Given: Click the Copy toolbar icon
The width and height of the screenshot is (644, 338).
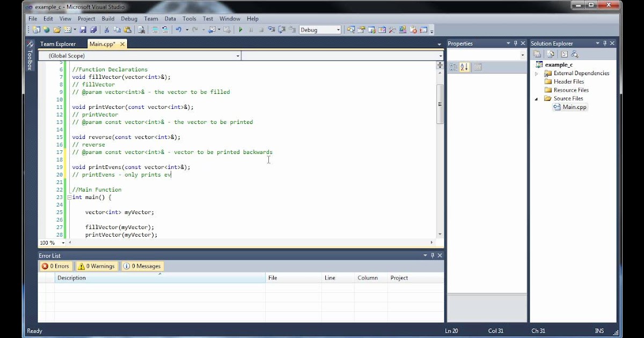Looking at the screenshot, I should pyautogui.click(x=117, y=30).
